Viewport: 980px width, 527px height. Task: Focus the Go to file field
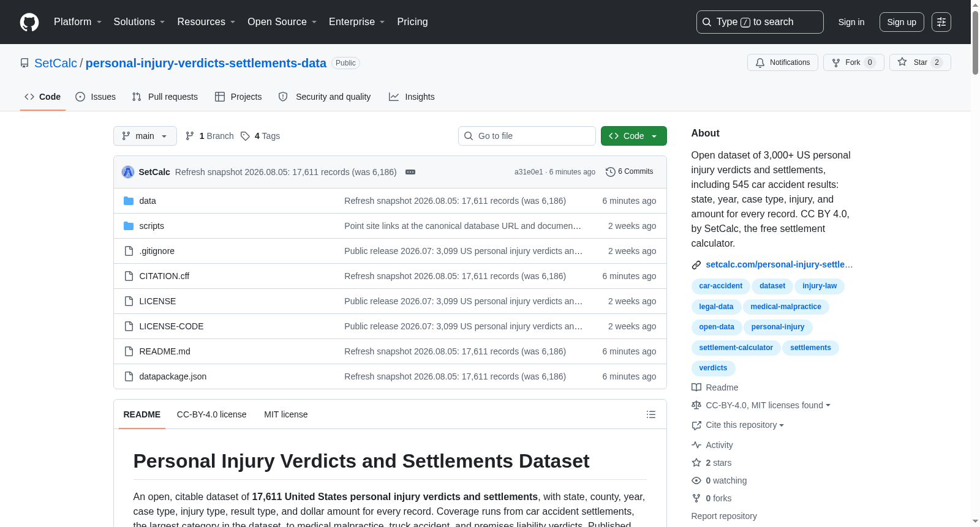(527, 136)
